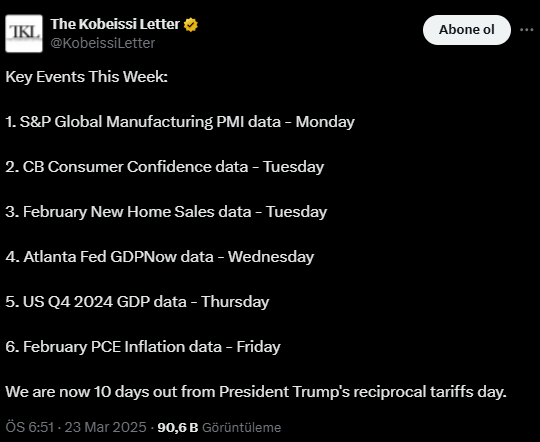The height and width of the screenshot is (442, 540).
Task: Click the reciprocal tariffs day sentence
Action: tap(256, 392)
